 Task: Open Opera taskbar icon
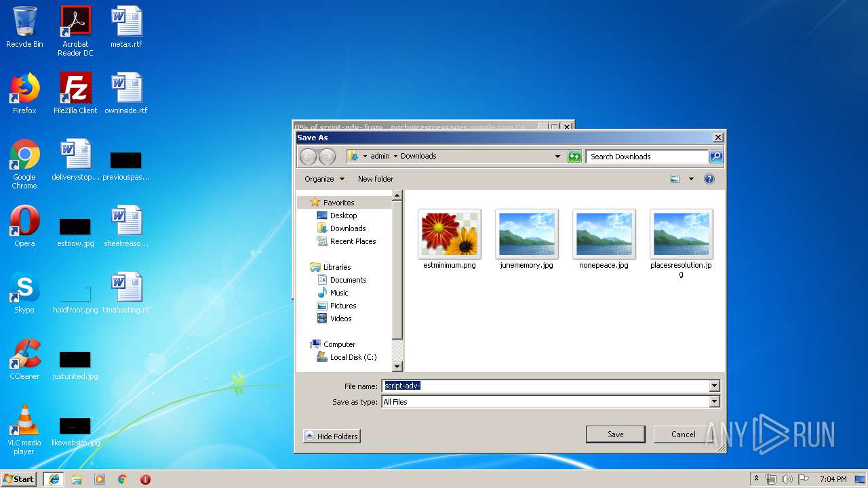click(x=145, y=479)
